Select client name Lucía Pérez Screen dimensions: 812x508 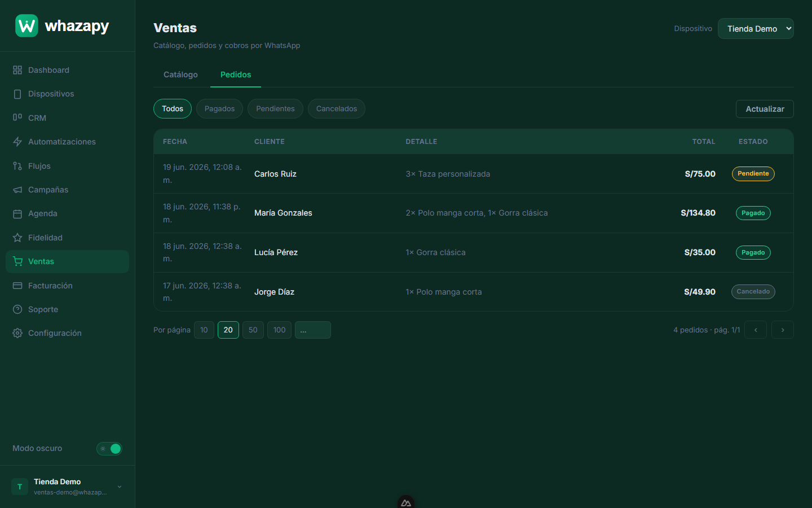[x=276, y=252]
